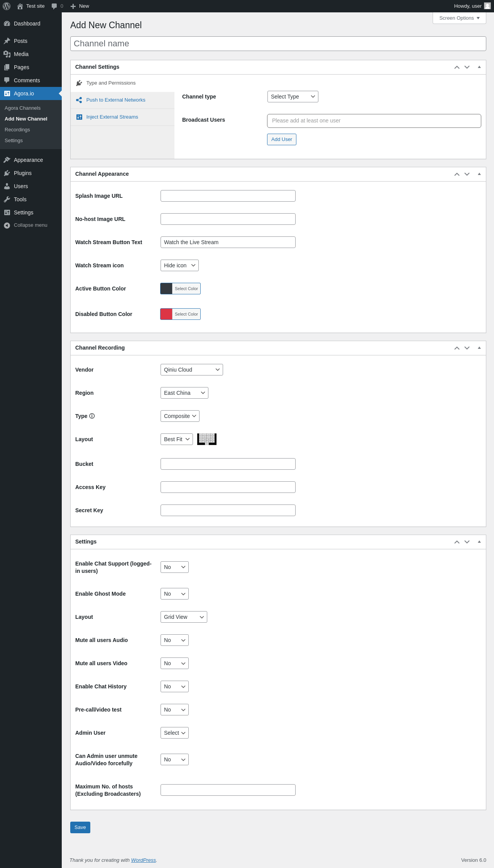
Task: Click the Collapse menu arrow icon
Action: [x=7, y=225]
